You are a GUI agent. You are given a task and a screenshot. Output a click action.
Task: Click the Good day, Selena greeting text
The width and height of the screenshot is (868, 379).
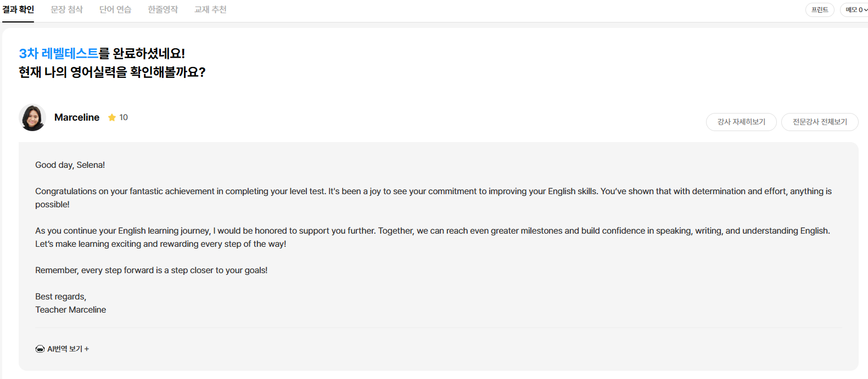pyautogui.click(x=70, y=165)
